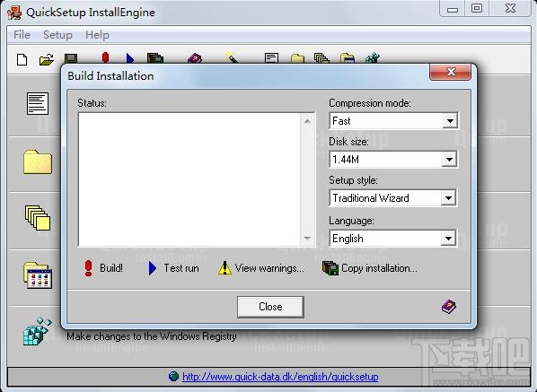Open the Disk size dropdown
Viewport: 537px width, 392px height.
click(x=449, y=160)
